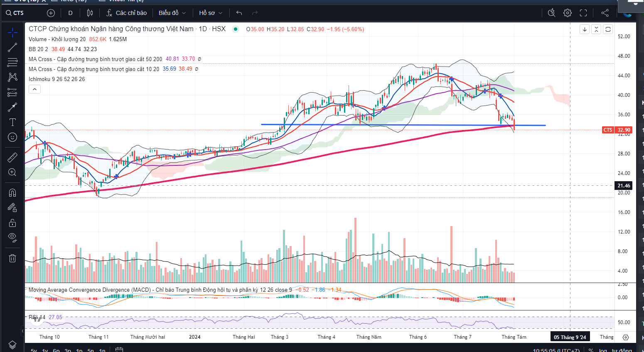Select the RSI 14 indicator legend

coord(37,317)
